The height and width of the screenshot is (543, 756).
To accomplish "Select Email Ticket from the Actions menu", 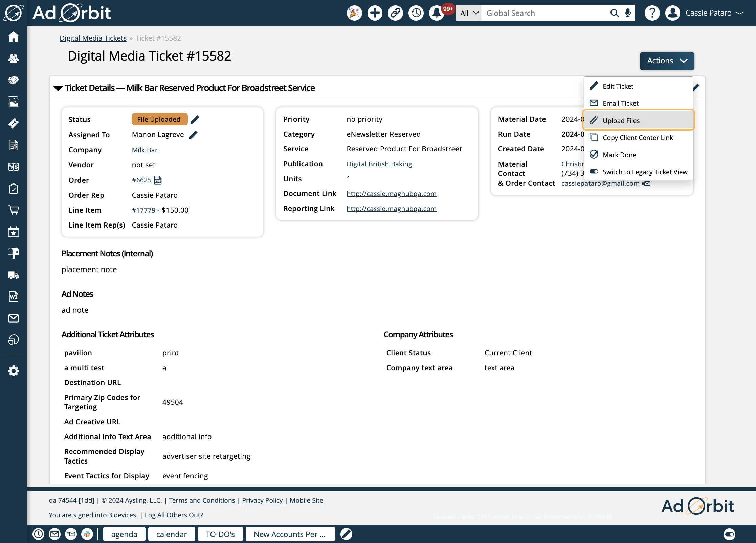I will click(x=639, y=103).
